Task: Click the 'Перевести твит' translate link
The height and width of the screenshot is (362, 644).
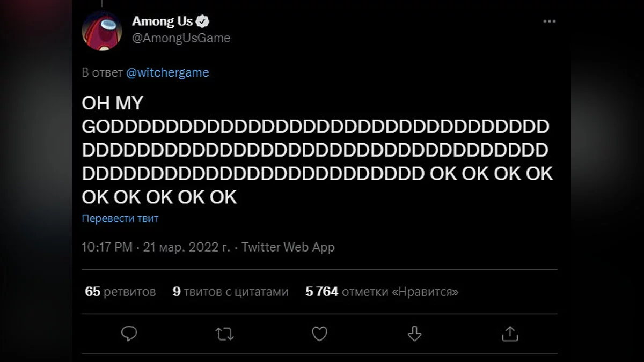Action: point(120,218)
